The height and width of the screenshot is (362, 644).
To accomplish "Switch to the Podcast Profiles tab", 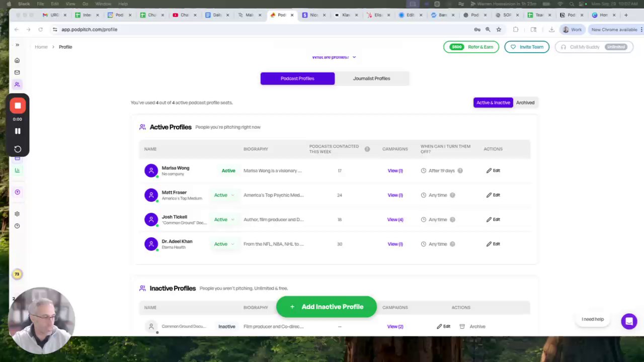I will (297, 78).
